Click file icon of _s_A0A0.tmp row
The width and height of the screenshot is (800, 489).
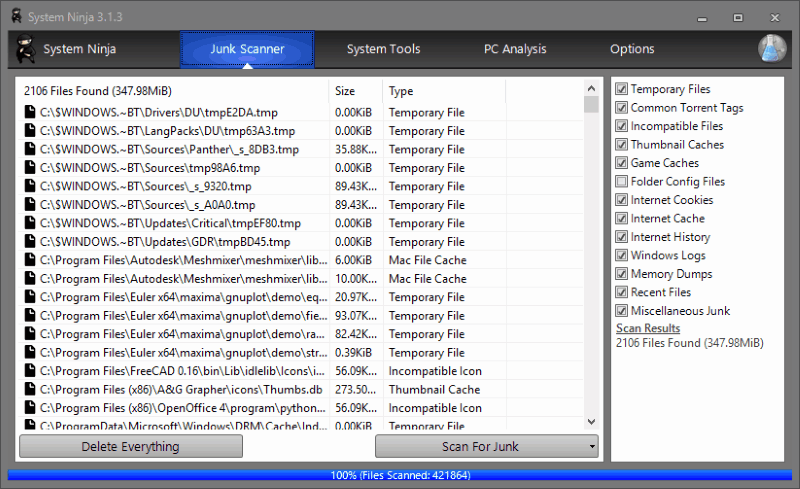tap(30, 204)
